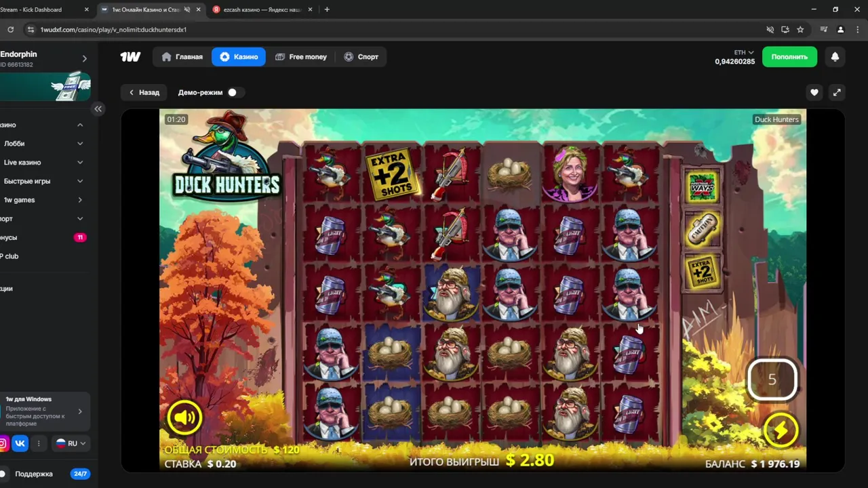Screen dimensions: 868x488
Task: Spin using the yellow lightning bolt button
Action: tap(781, 430)
